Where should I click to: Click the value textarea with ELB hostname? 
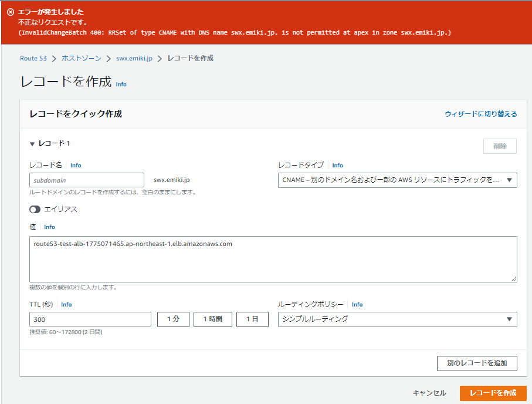coord(273,260)
